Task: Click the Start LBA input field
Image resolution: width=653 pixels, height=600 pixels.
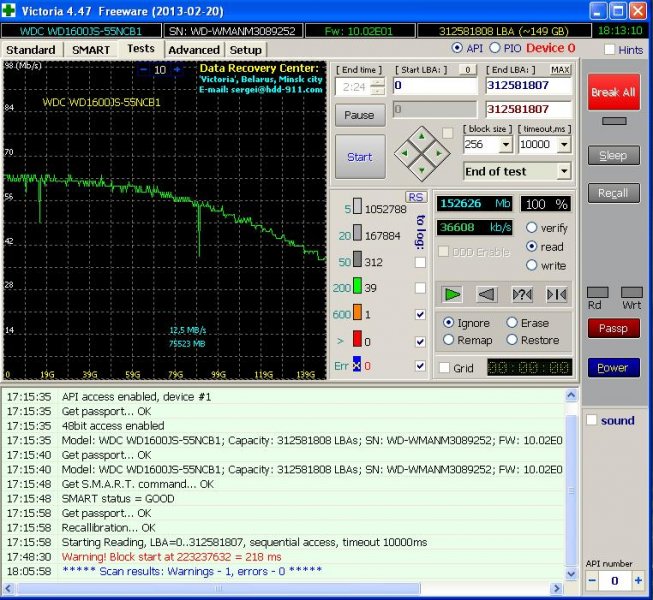Action: click(x=434, y=86)
